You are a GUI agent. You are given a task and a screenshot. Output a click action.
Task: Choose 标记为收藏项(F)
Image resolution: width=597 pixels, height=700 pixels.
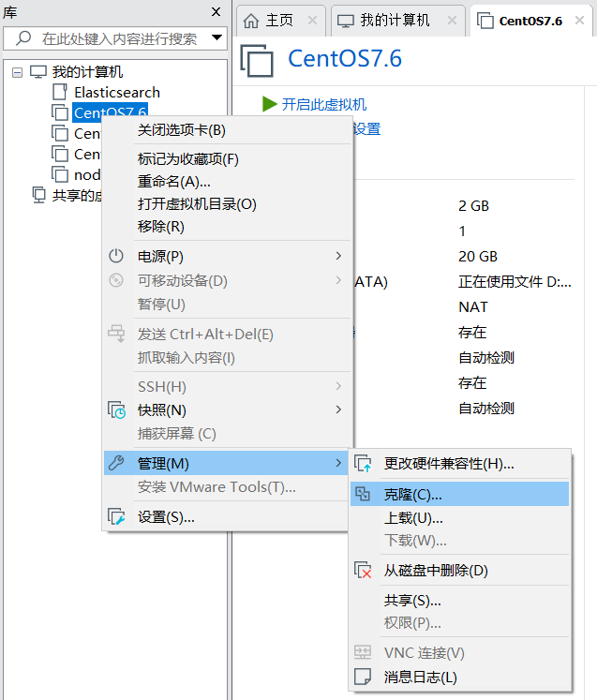pos(228,159)
